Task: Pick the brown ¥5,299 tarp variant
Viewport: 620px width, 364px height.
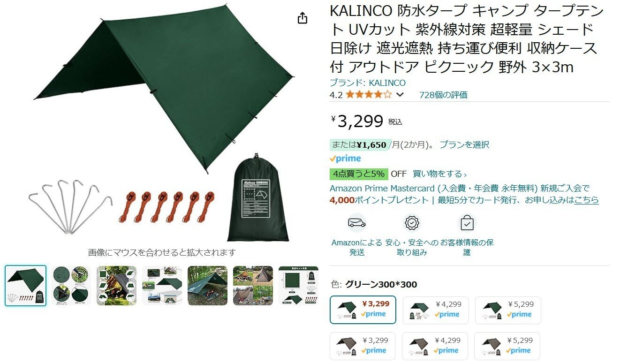Action: click(508, 346)
